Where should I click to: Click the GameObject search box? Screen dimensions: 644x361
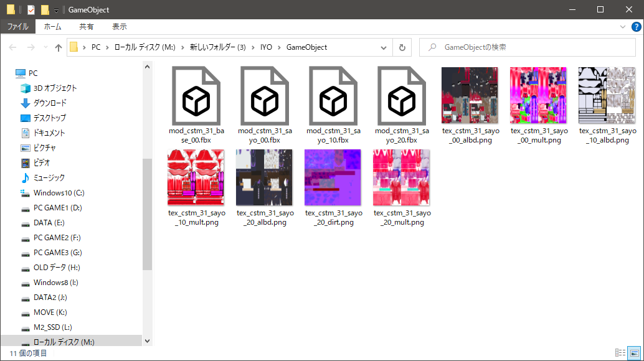(528, 47)
